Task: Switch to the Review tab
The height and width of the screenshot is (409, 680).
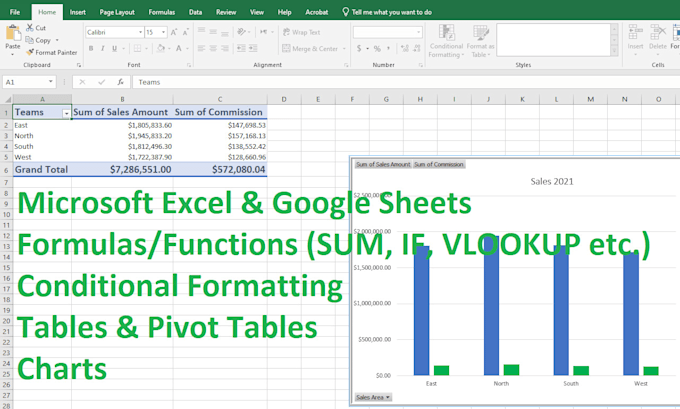Action: (x=226, y=12)
